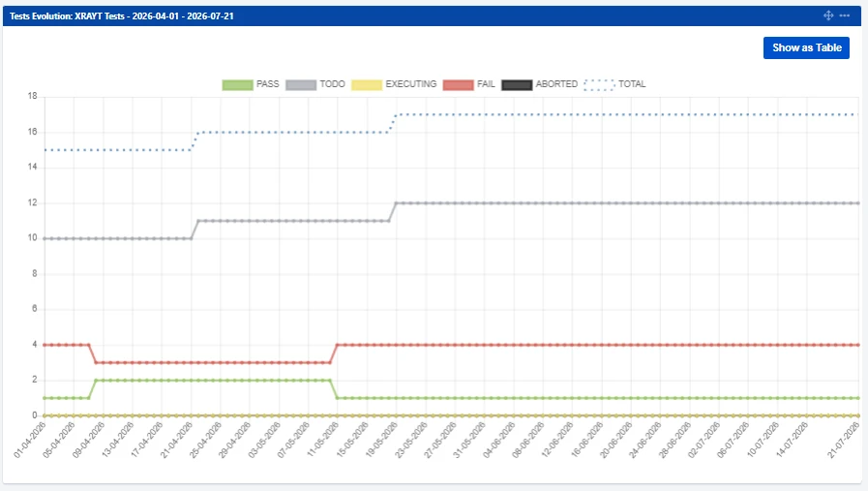This screenshot has height=491, width=868.
Task: Click the yellow EXECUTING legend swatch
Action: [367, 84]
